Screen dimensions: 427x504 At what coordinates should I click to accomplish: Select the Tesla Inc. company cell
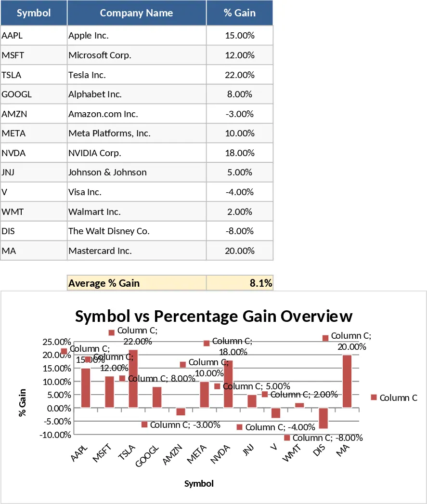click(x=136, y=75)
